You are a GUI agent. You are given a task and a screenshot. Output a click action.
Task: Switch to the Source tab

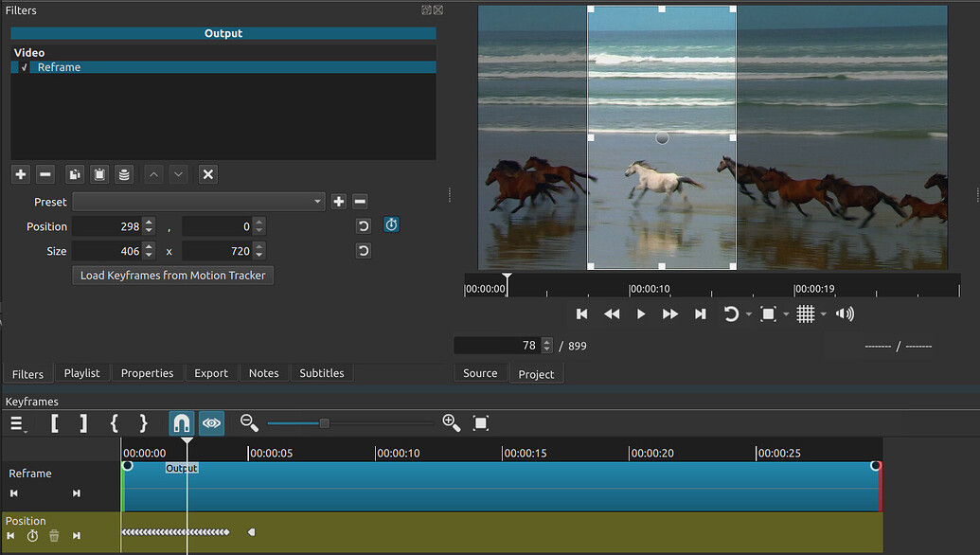tap(480, 373)
